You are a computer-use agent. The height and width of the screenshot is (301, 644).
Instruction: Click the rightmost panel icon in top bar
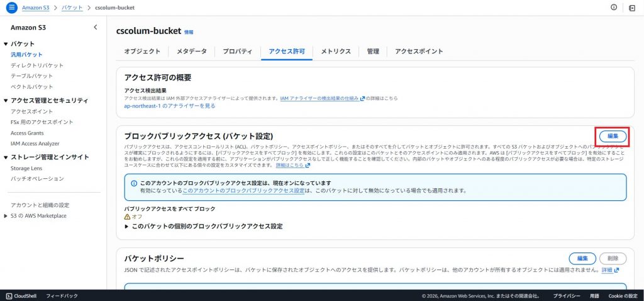point(632,7)
